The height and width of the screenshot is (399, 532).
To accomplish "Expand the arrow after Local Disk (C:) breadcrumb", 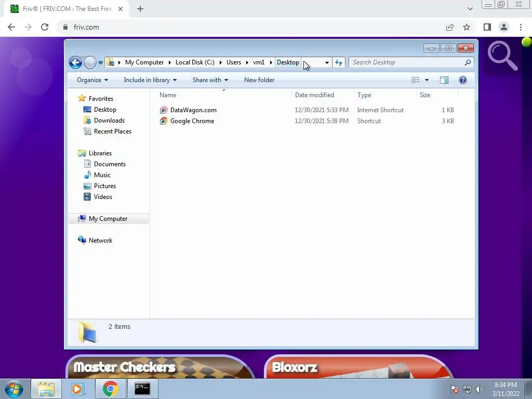I will 220,62.
